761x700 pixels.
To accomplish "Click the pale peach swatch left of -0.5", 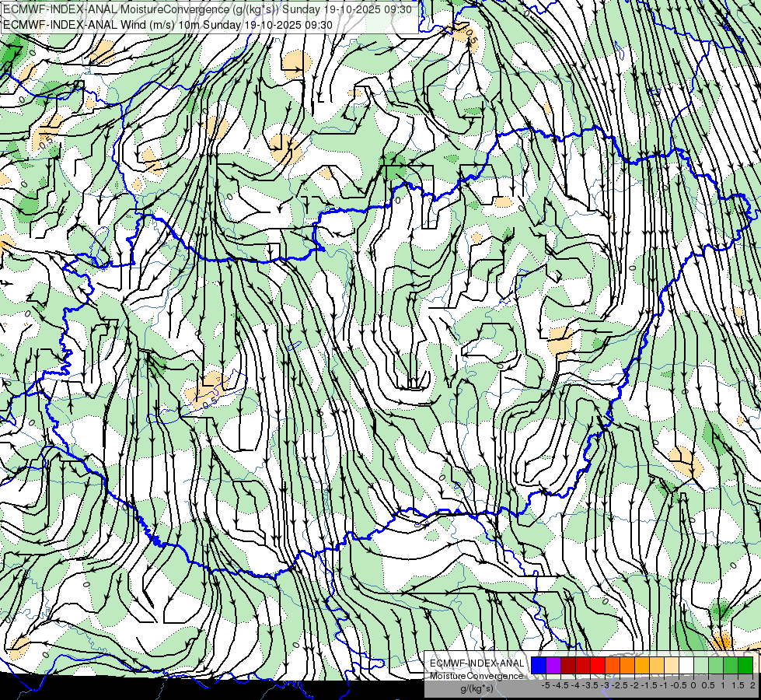I will [672, 666].
